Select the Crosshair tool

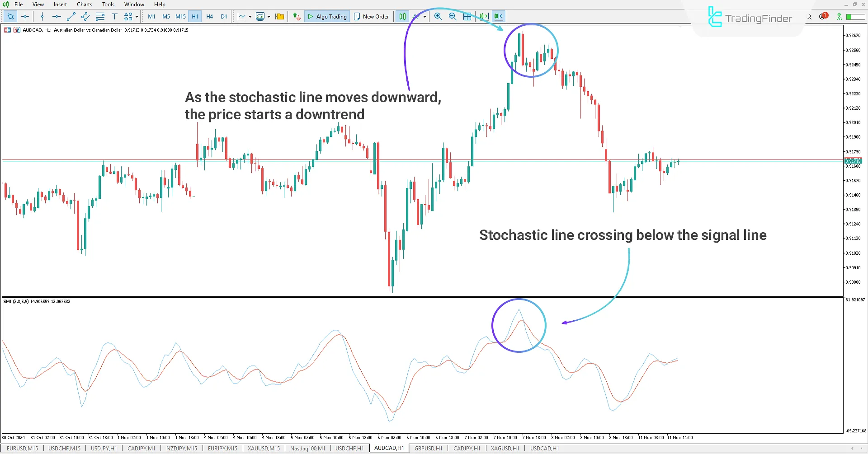pyautogui.click(x=25, y=16)
